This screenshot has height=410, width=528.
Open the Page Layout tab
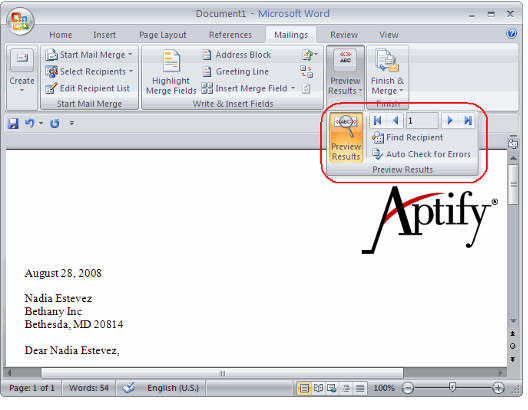tap(163, 35)
